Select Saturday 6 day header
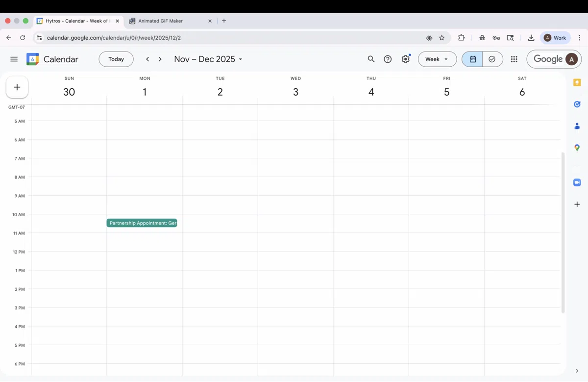588x382 pixels. tap(522, 92)
